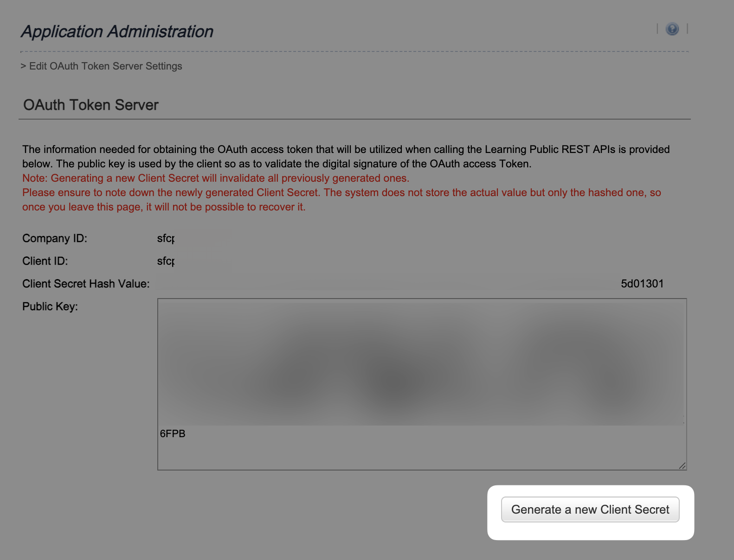
Task: Click the Public Key label
Action: click(50, 306)
